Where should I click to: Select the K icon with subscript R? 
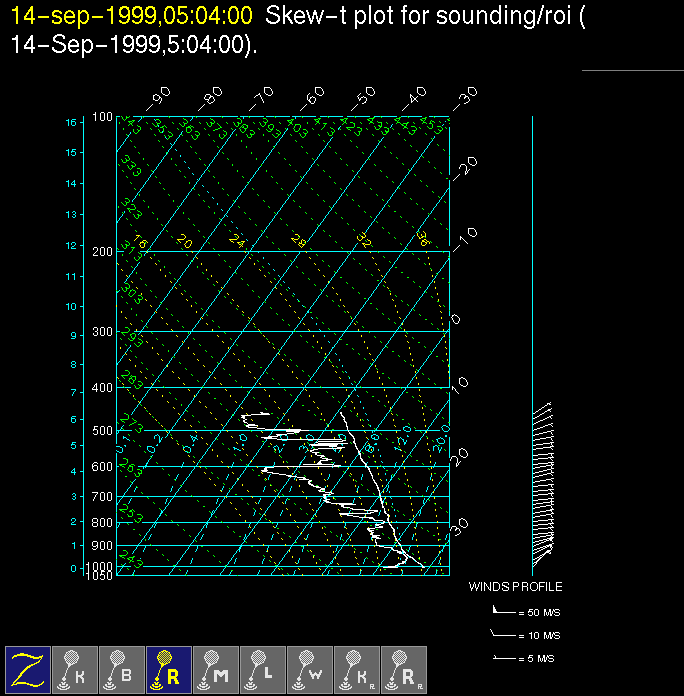[357, 669]
